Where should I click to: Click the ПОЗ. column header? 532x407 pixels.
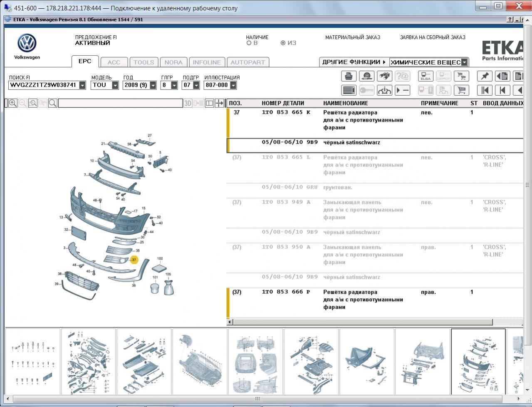pyautogui.click(x=235, y=103)
